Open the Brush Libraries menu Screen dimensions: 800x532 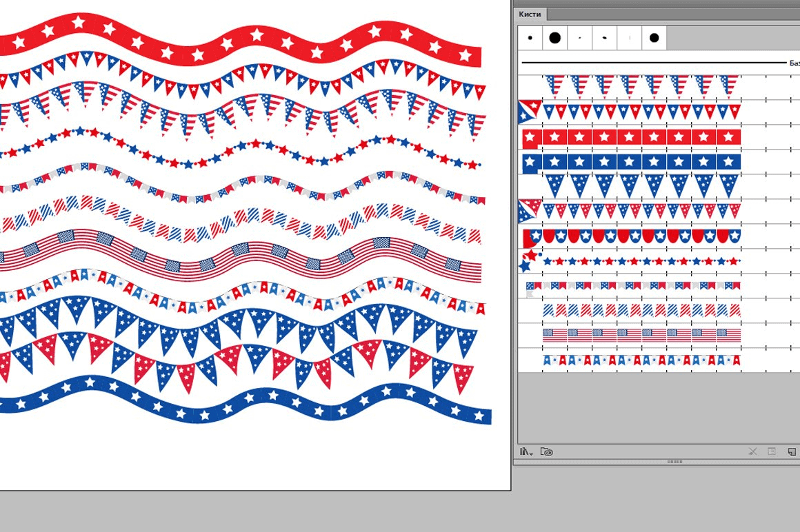[x=527, y=452]
